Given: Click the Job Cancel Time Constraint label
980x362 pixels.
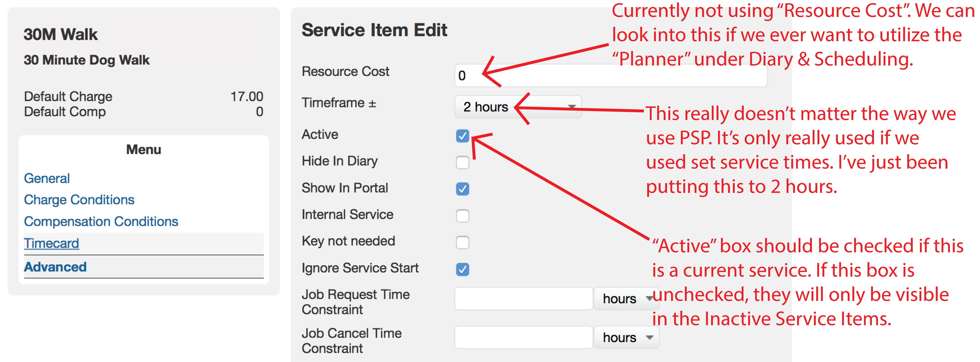Looking at the screenshot, I should click(352, 341).
